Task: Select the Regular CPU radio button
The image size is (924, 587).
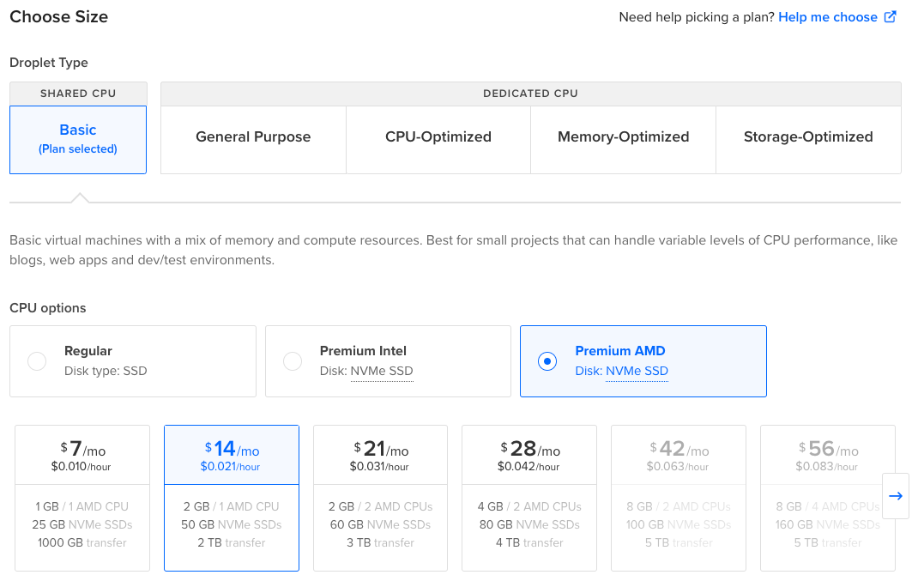Action: tap(37, 361)
